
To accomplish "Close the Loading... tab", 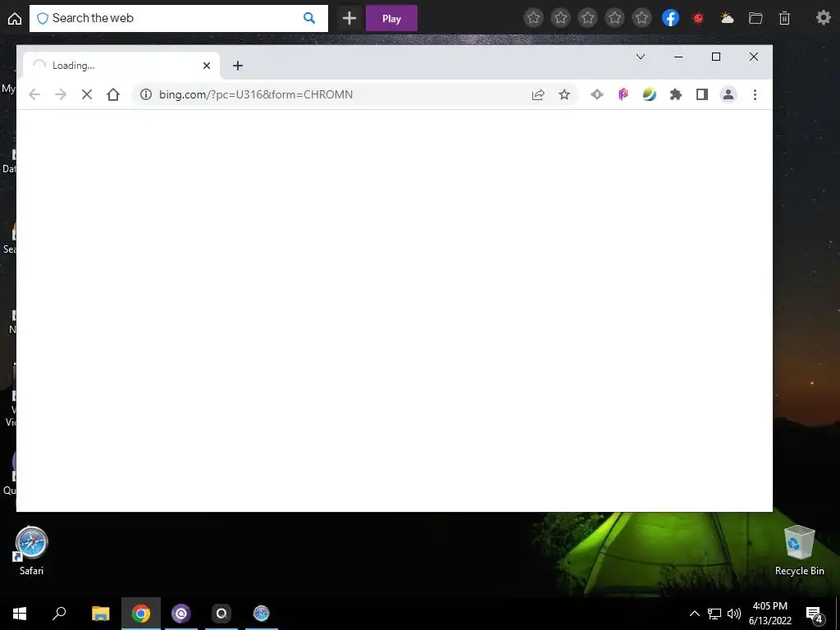I will 207,66.
